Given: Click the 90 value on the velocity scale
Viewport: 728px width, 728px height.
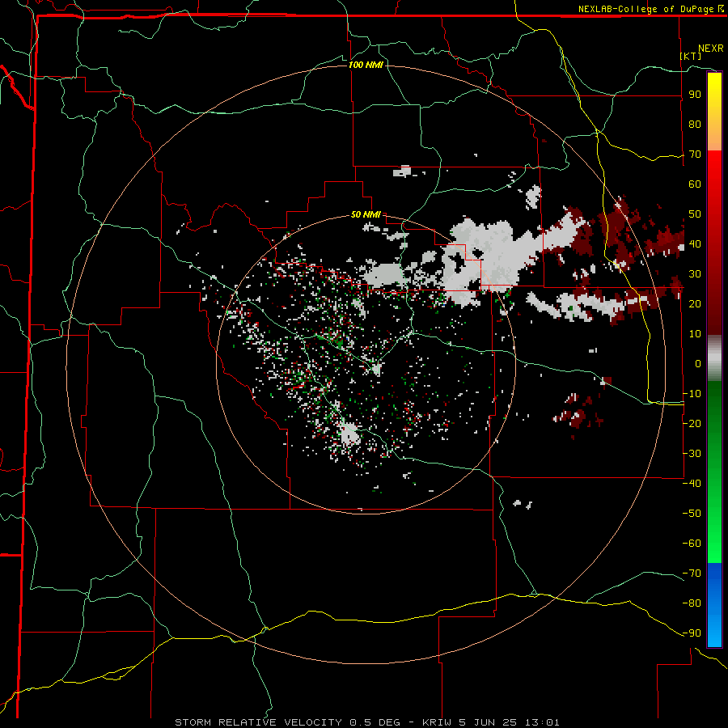Looking at the screenshot, I should (x=695, y=95).
